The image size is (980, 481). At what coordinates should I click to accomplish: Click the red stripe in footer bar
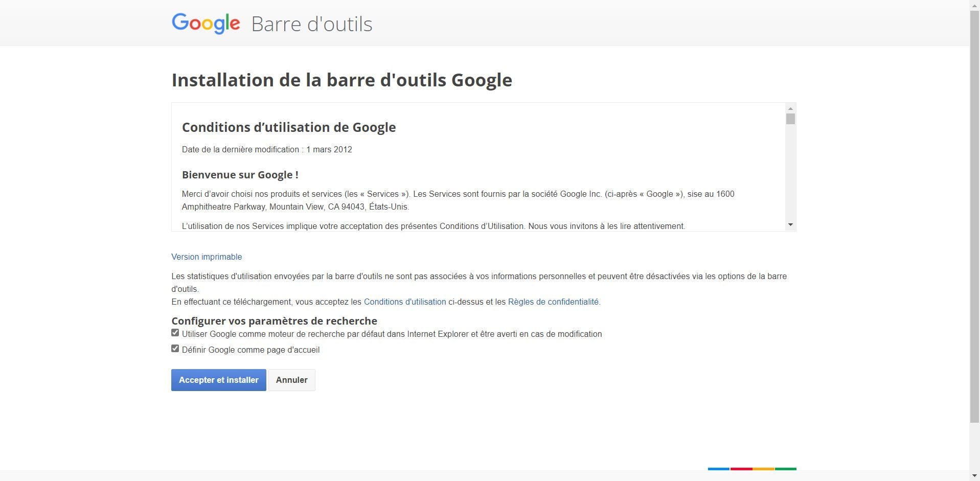[x=741, y=469]
